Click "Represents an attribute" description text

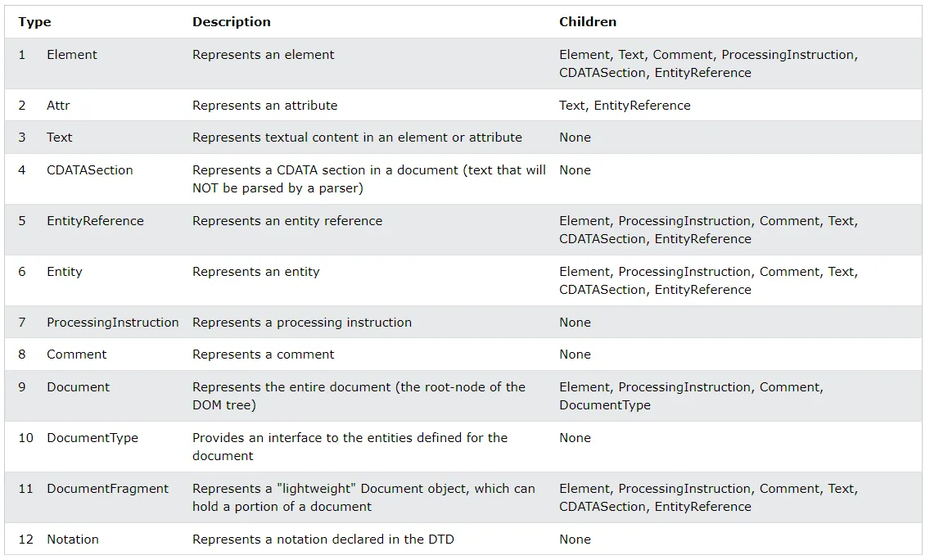tap(264, 106)
